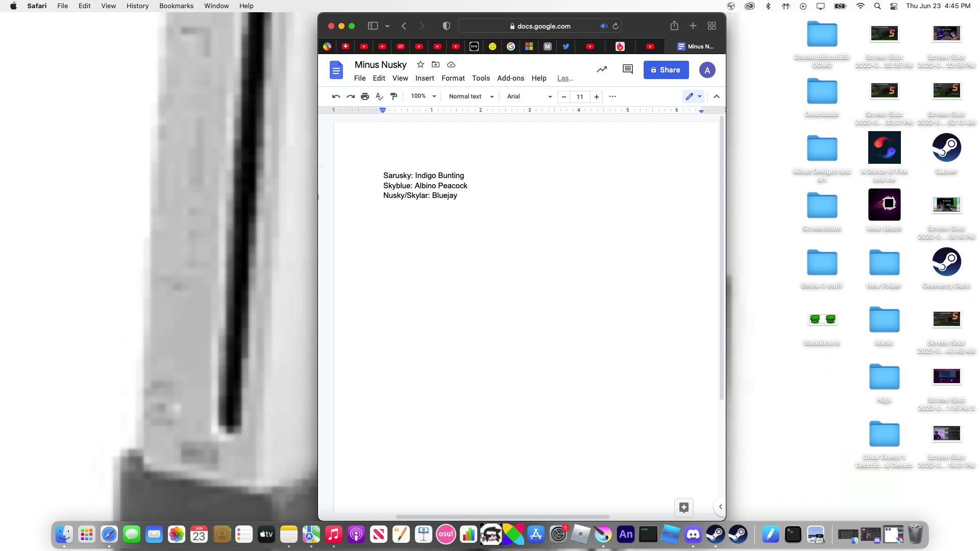Open the Format menu in Docs
Viewport: 980px width, 551px height.
tap(453, 78)
